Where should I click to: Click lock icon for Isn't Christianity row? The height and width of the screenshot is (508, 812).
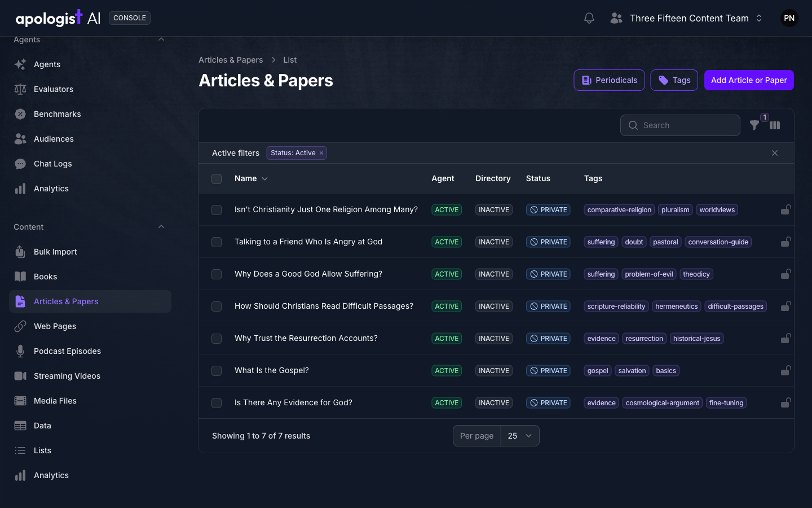[785, 209]
